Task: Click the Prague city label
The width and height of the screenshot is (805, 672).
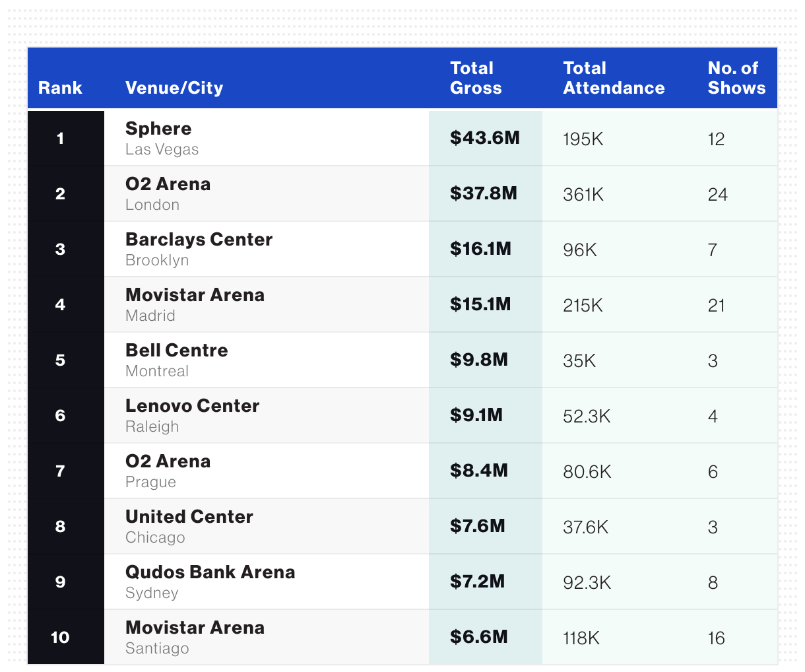Action: pos(150,482)
